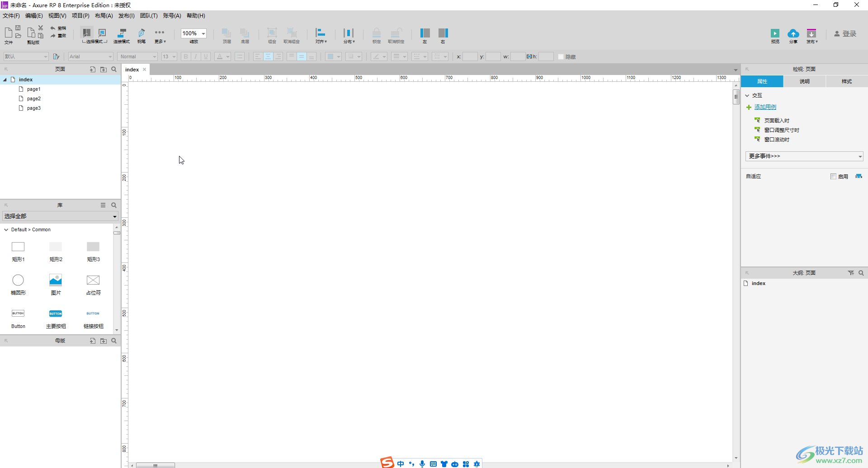Click the add master icon in Masters panel

pyautogui.click(x=93, y=341)
